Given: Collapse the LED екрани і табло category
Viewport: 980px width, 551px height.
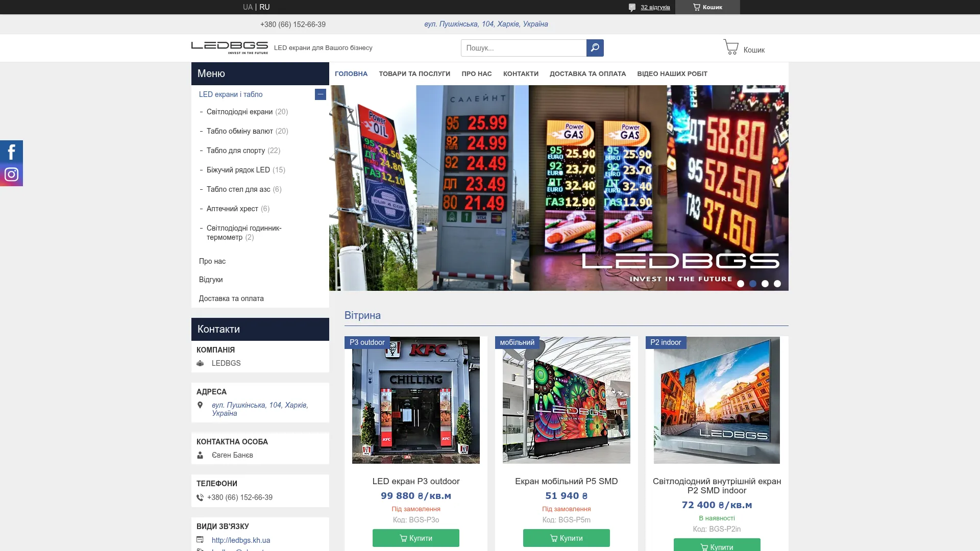Looking at the screenshot, I should 321,94.
